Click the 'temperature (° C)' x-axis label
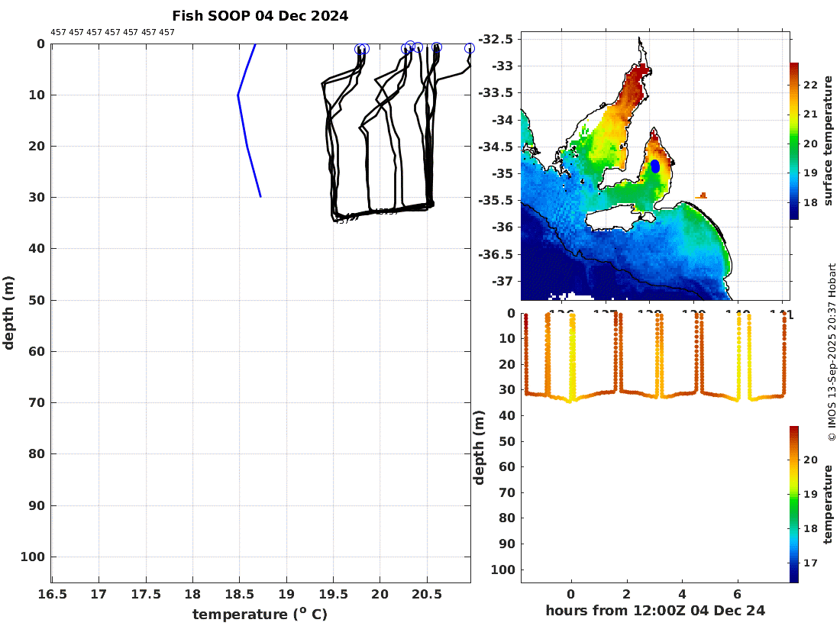The image size is (840, 626). [260, 615]
